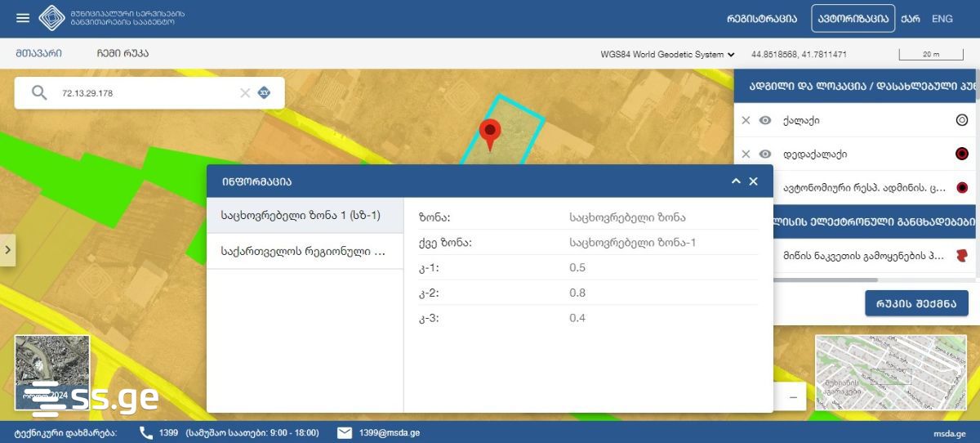Click the msda.ge footer link

[x=949, y=433]
